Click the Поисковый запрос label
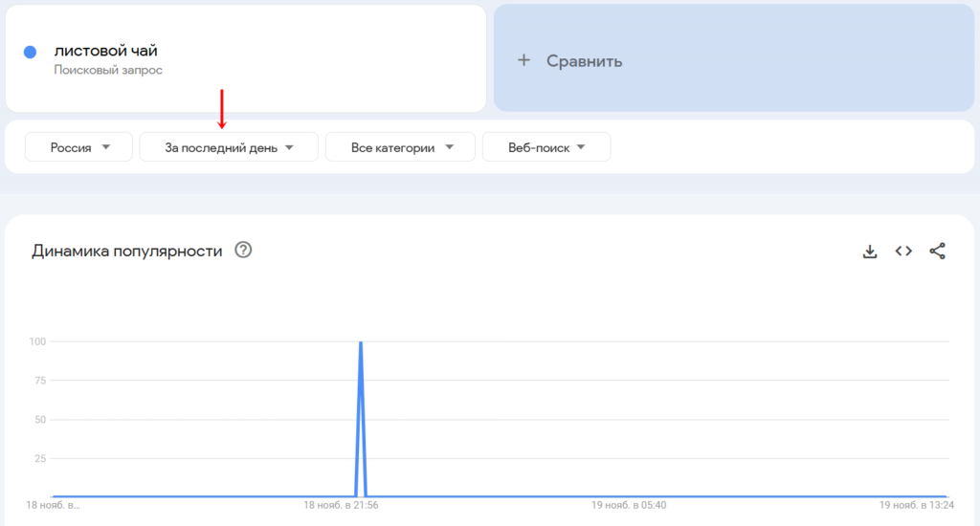Viewport: 980px width, 526px height. [108, 70]
